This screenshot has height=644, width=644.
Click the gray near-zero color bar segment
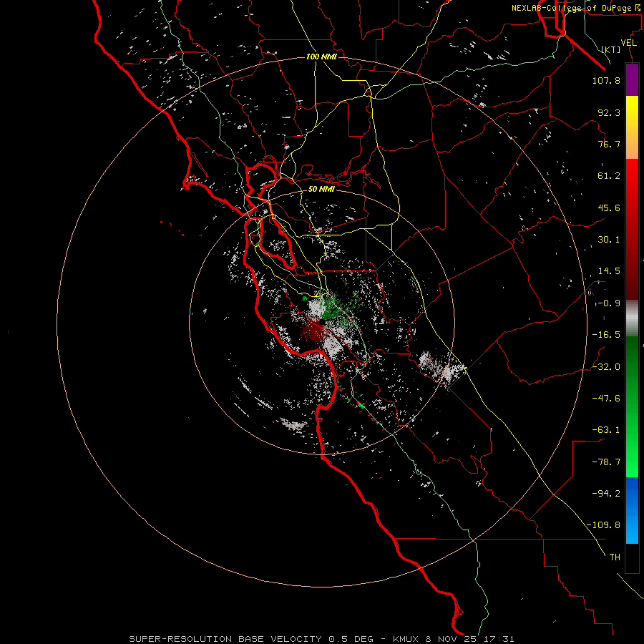point(632,318)
